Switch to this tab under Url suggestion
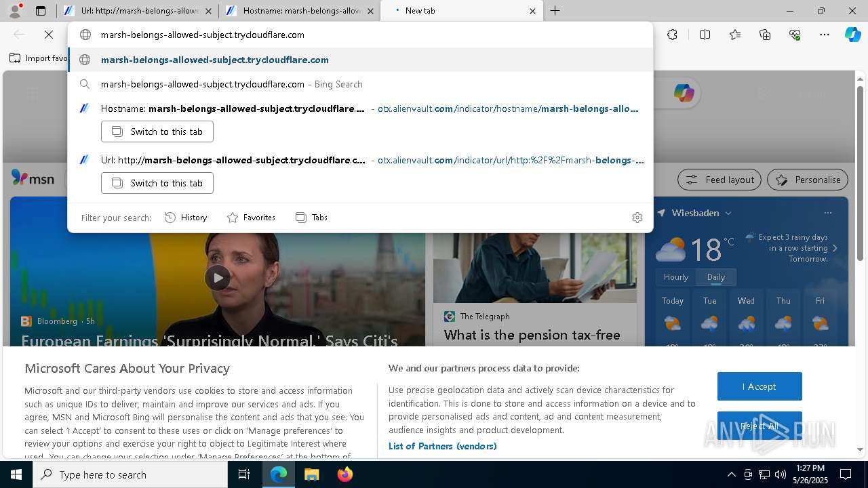 coord(157,183)
